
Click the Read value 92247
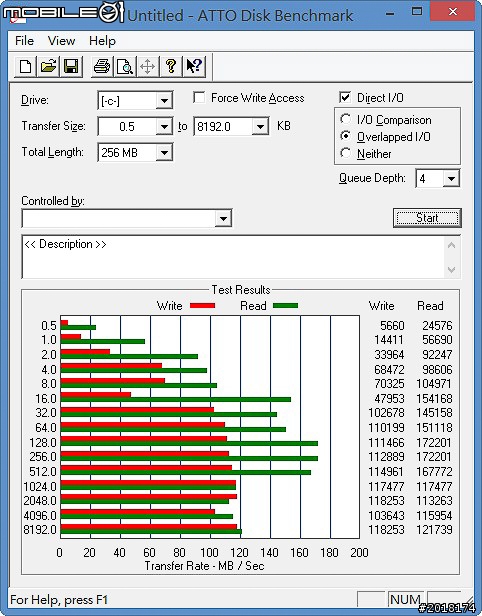437,354
